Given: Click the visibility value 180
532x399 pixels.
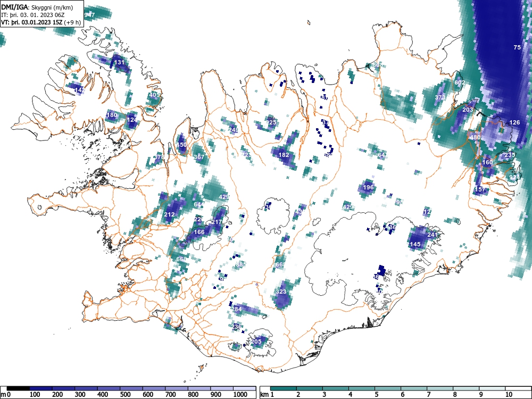Looking at the screenshot, I should 112,115.
